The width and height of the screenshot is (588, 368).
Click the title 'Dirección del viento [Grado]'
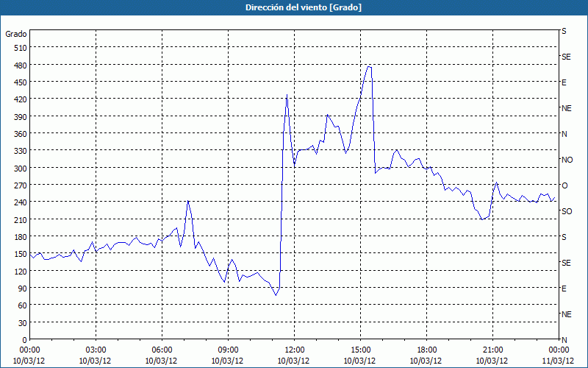304,7
